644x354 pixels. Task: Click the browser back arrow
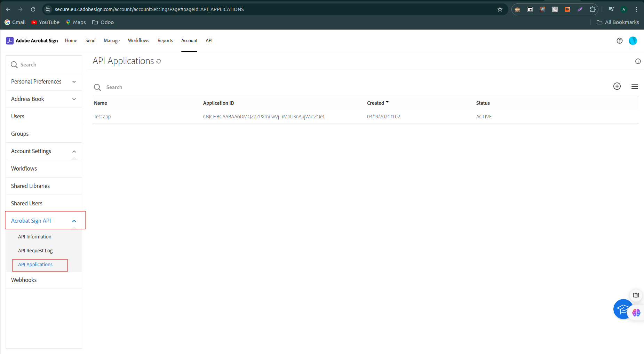8,9
